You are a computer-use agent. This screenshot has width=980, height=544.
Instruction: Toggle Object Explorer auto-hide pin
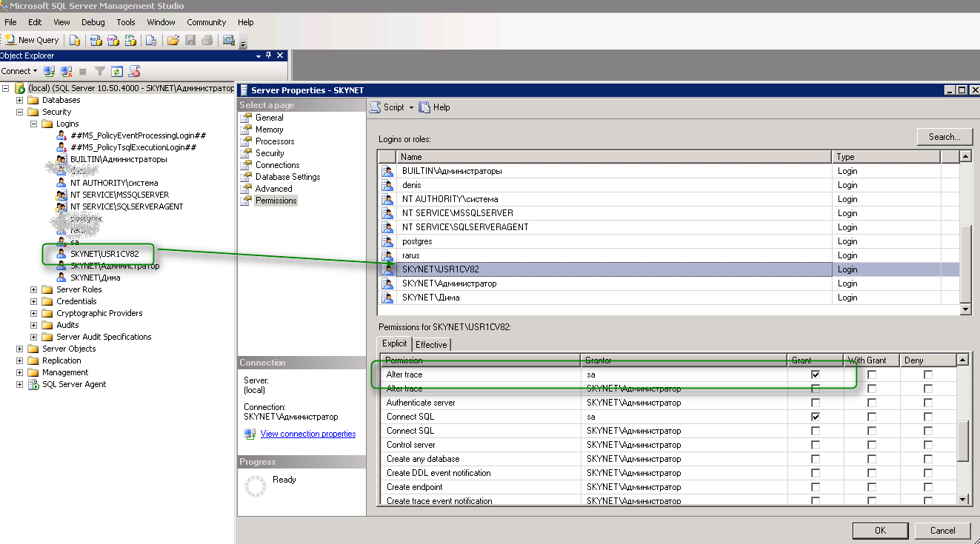pos(269,56)
